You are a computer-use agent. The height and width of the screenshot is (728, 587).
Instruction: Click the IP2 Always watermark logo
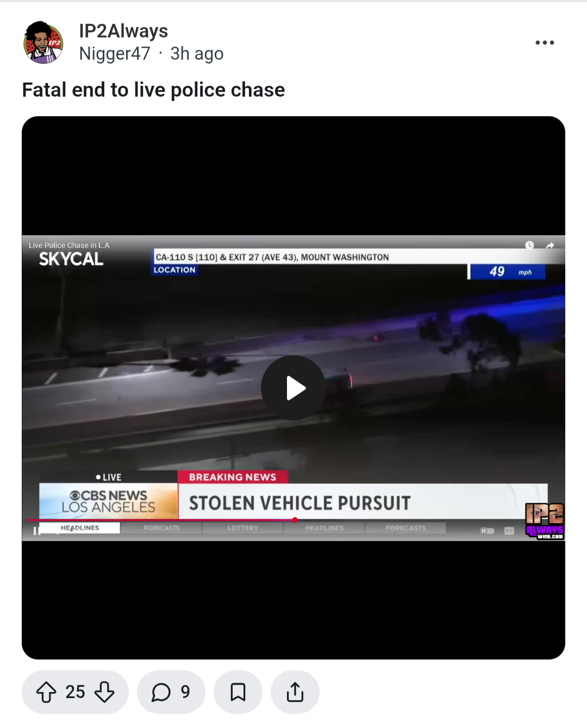click(x=545, y=521)
